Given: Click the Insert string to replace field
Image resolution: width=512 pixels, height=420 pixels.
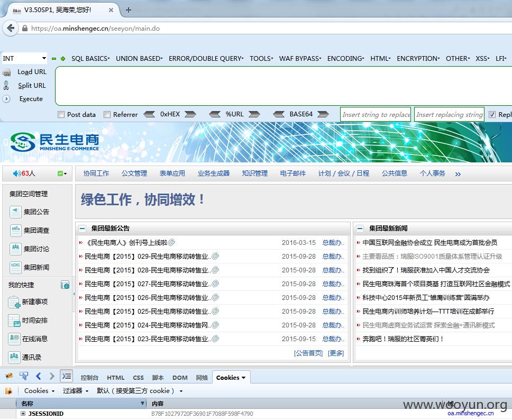Looking at the screenshot, I should [376, 115].
